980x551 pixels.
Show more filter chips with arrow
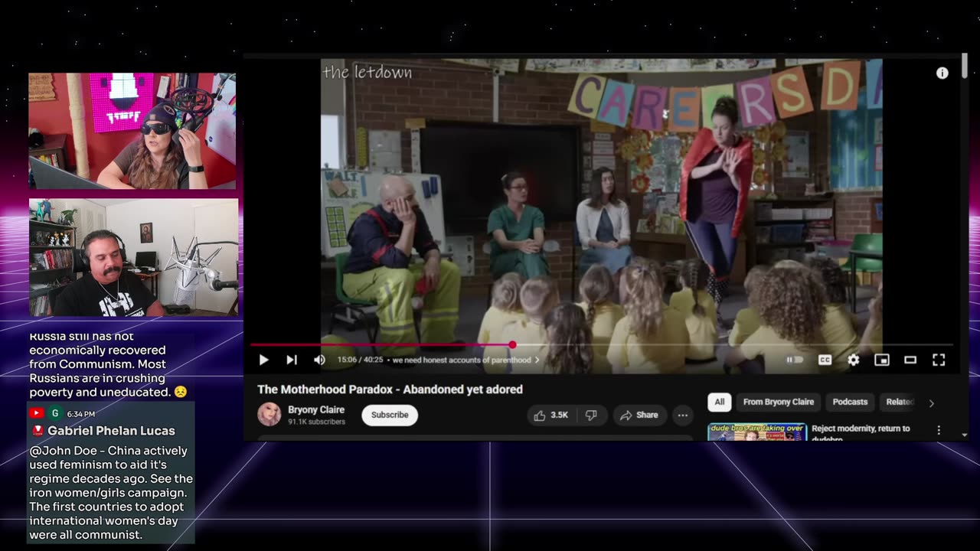coord(931,403)
